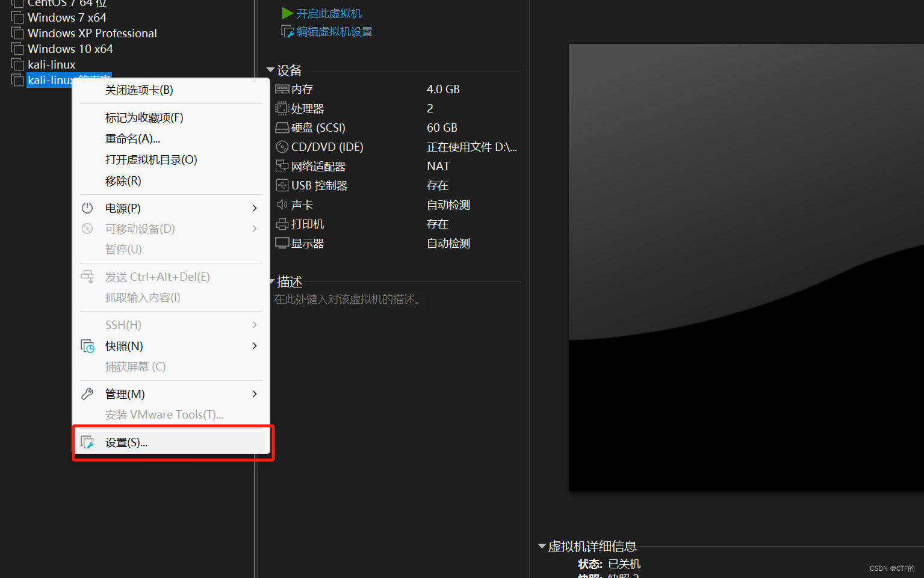The image size is (924, 578).
Task: Expand the 管理(M) submenu arrow
Action: click(x=255, y=394)
